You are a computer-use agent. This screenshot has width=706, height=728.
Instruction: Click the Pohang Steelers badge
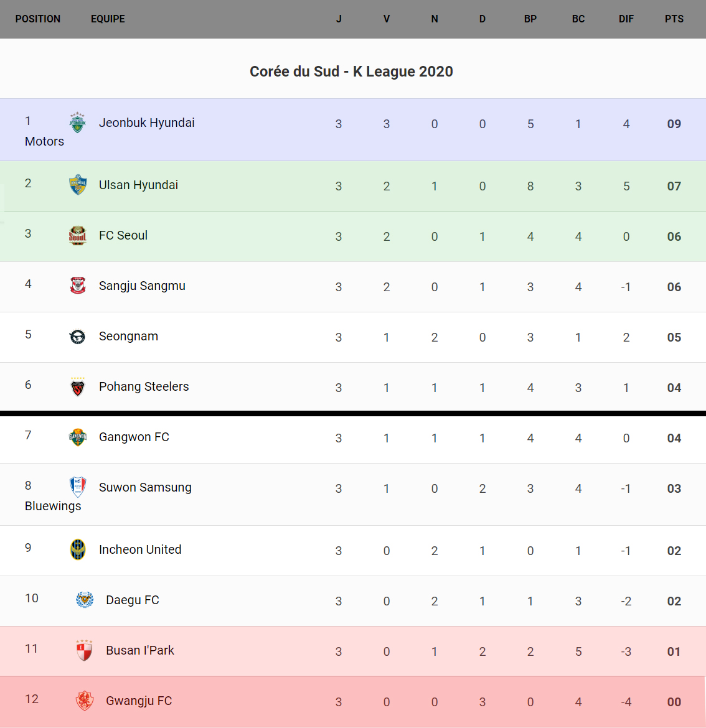[x=77, y=386]
